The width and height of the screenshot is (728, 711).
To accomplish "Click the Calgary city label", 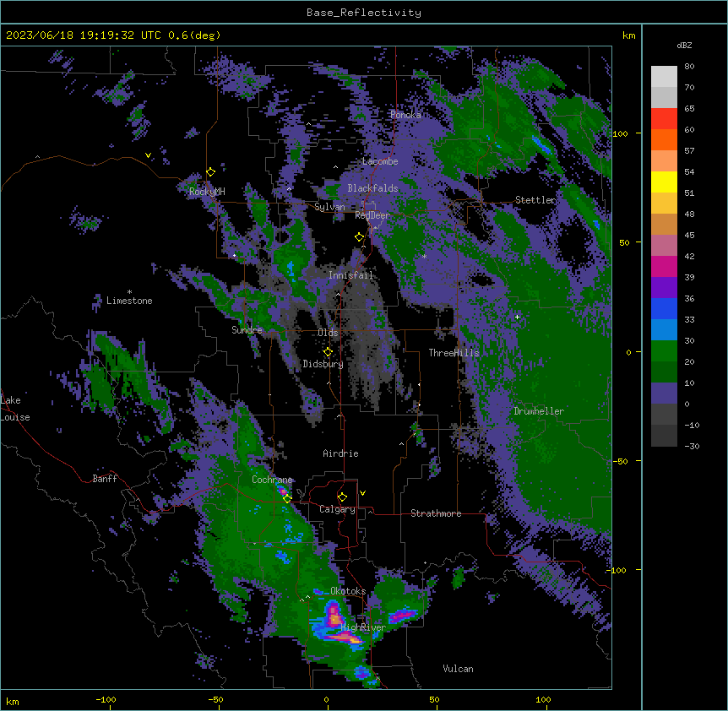I will (x=337, y=509).
